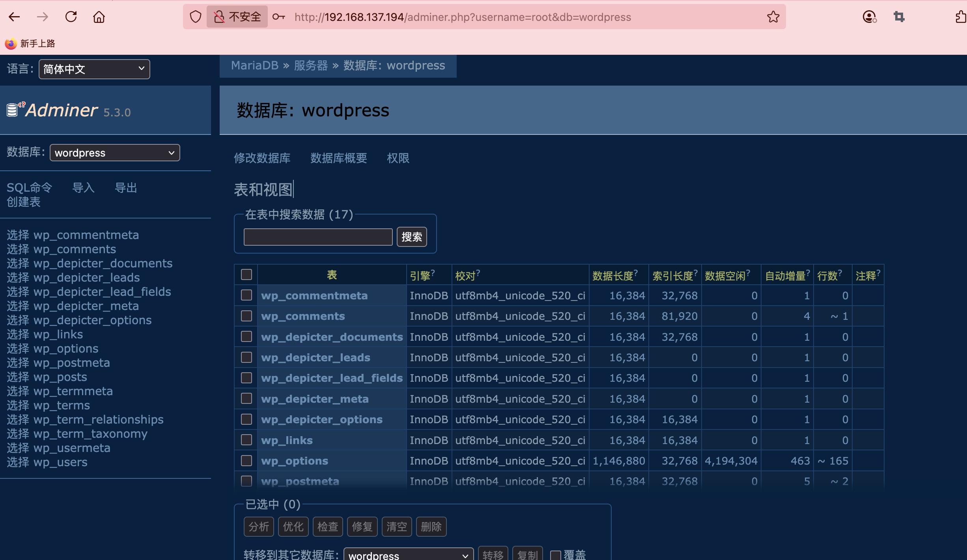Enable the 覆盖 overwrite checkbox
Screen dimensions: 967x560
(x=556, y=555)
